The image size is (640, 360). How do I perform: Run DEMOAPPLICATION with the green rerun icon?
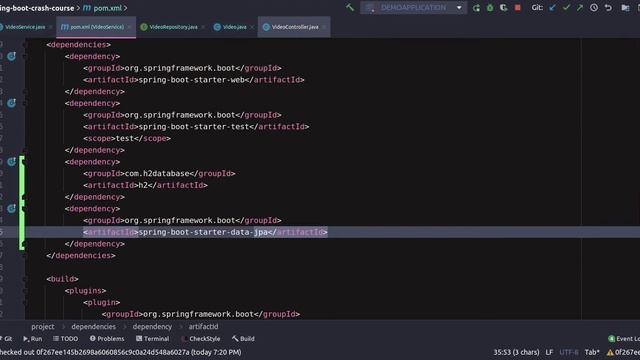[476, 8]
